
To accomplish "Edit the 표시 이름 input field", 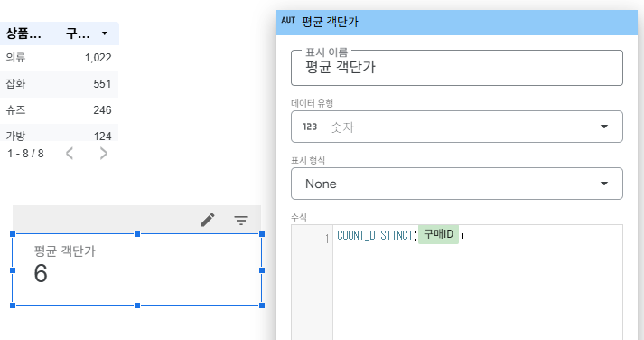I will coord(457,68).
